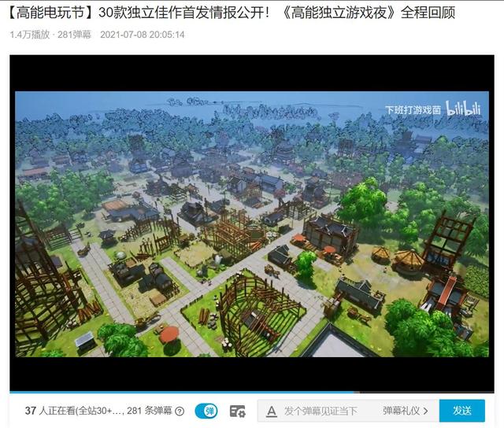Open 弹幕礼仪 etiquette link

click(401, 411)
